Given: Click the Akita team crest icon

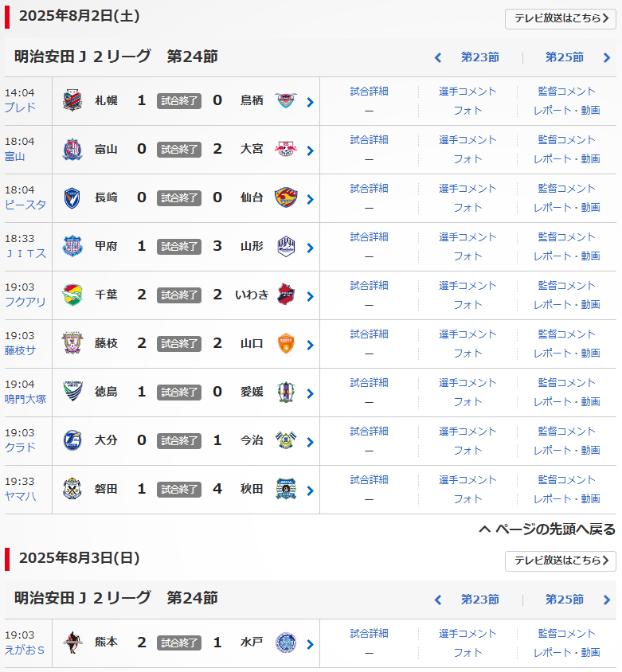Looking at the screenshot, I should click(x=285, y=489).
